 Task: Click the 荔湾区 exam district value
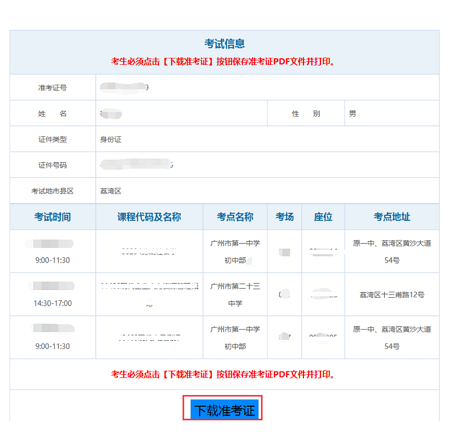111,191
